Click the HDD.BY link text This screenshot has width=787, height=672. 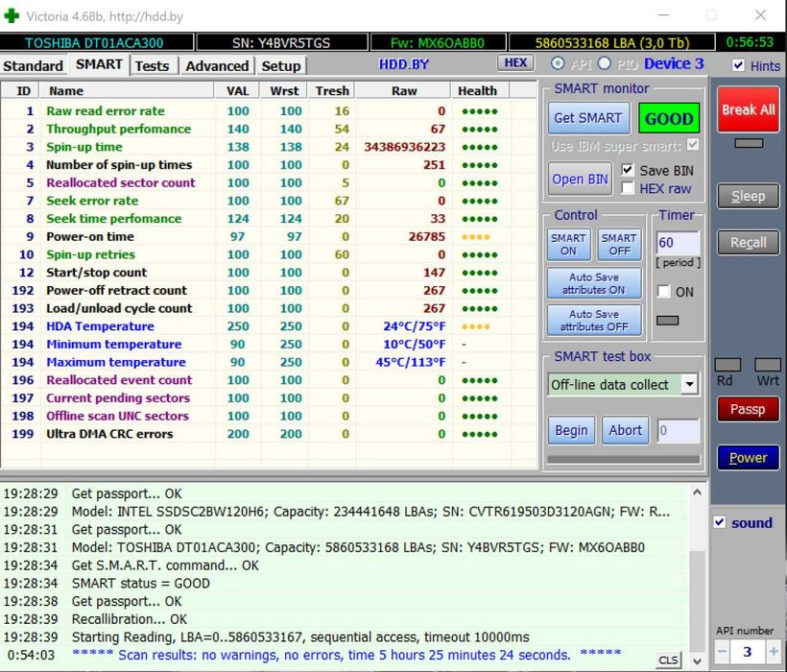(403, 64)
